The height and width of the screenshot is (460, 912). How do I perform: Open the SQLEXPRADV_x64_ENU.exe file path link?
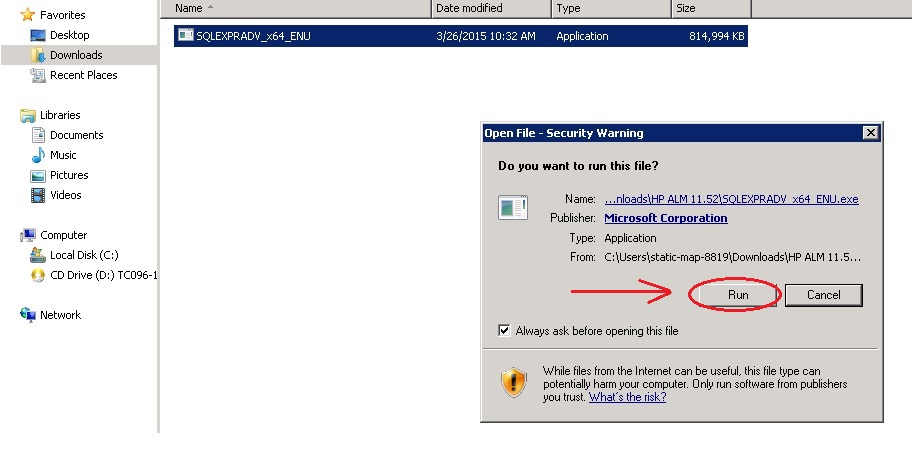coord(731,199)
